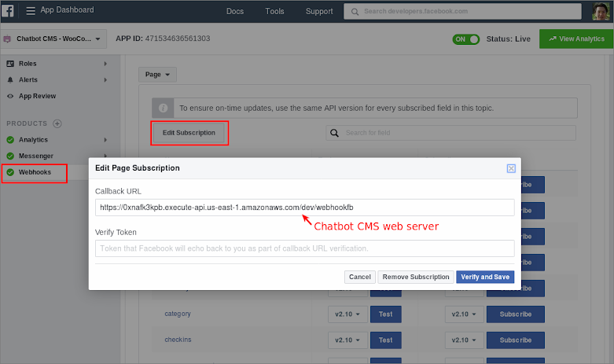Expand the Alerts sidebar section
The height and width of the screenshot is (364, 614).
(x=105, y=80)
